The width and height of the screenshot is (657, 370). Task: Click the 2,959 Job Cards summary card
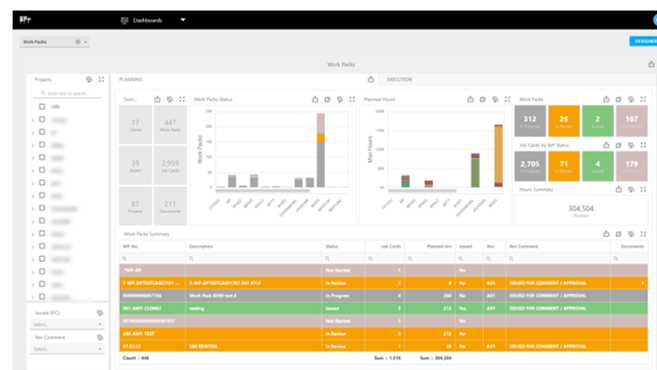point(170,166)
